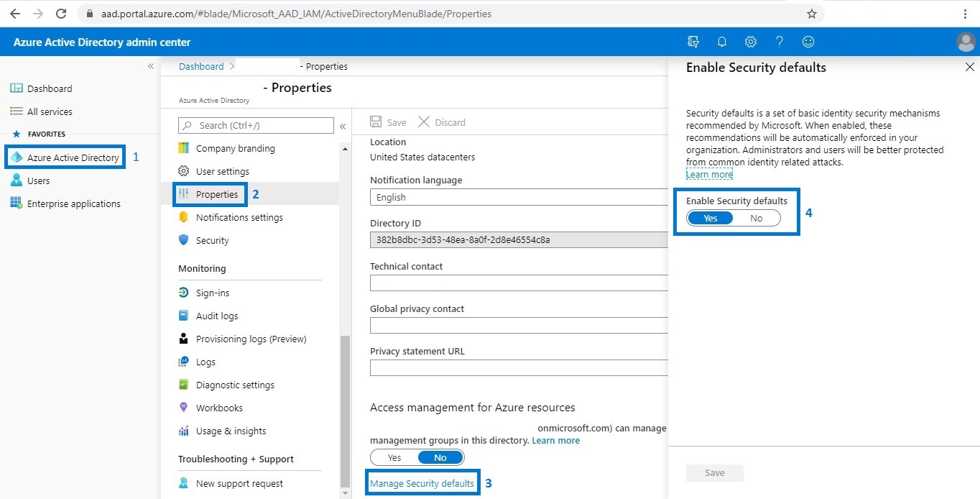The width and height of the screenshot is (980, 499).
Task: Open the directory and subscription filter icon
Action: pyautogui.click(x=693, y=42)
